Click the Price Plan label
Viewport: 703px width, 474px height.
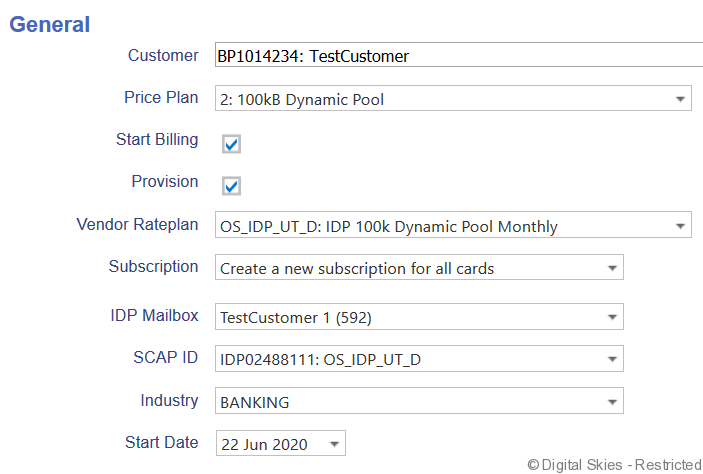tap(160, 98)
